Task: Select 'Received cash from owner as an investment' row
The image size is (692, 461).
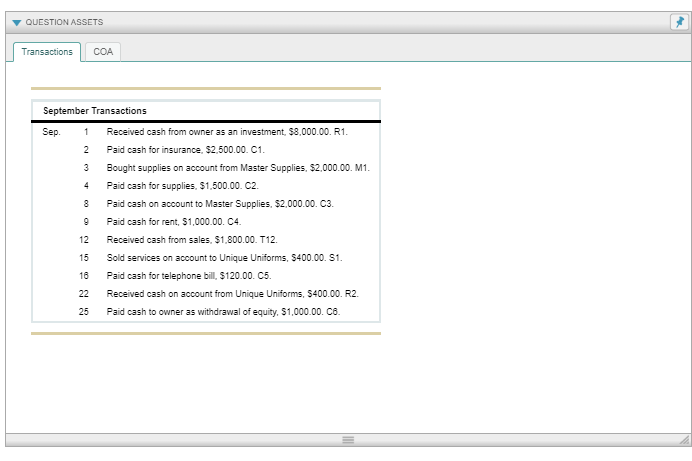Action: click(x=206, y=132)
